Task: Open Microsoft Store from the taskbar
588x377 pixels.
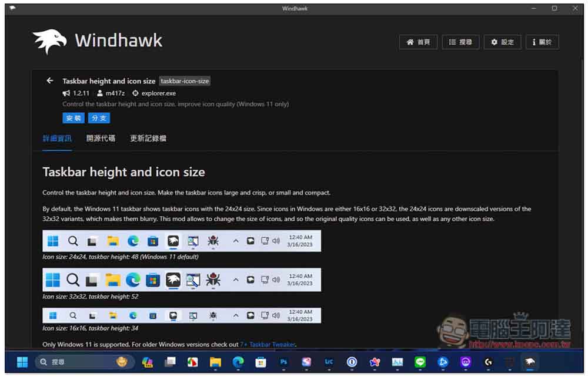Action: (260, 362)
